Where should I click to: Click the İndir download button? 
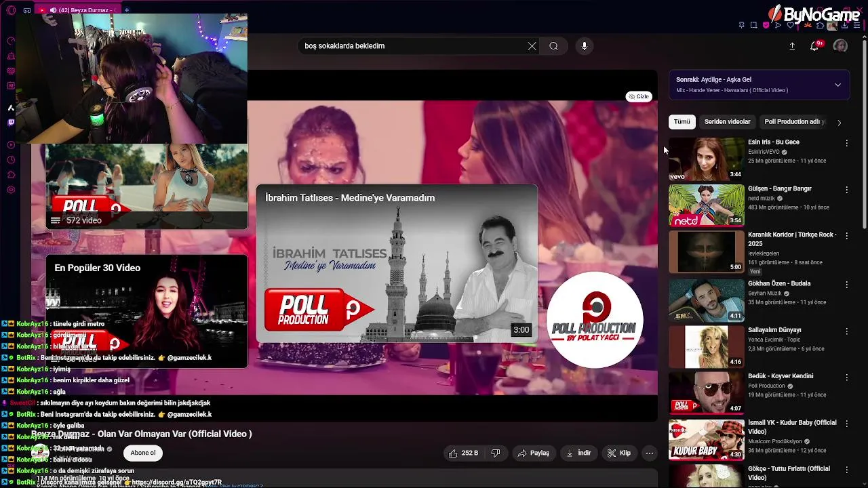[x=578, y=453]
